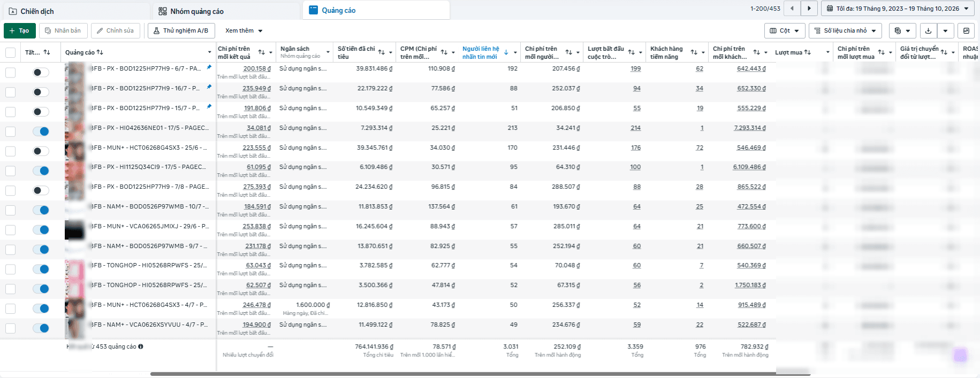Select the Quảng cáo tab
This screenshot has width=980, height=378.
tap(376, 10)
